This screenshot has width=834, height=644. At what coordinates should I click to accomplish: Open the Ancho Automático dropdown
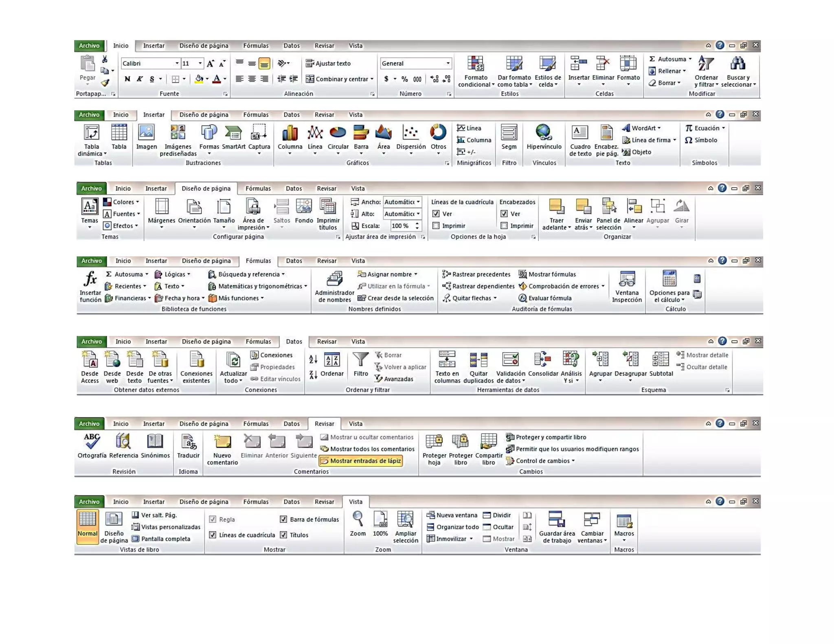pos(418,202)
